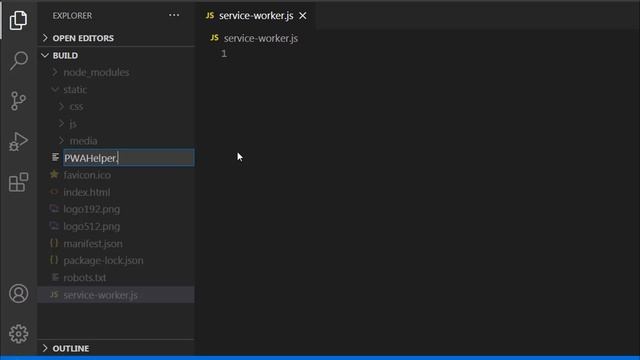This screenshot has width=640, height=360.
Task: Open logo192.png in the explorer
Action: [x=91, y=209]
